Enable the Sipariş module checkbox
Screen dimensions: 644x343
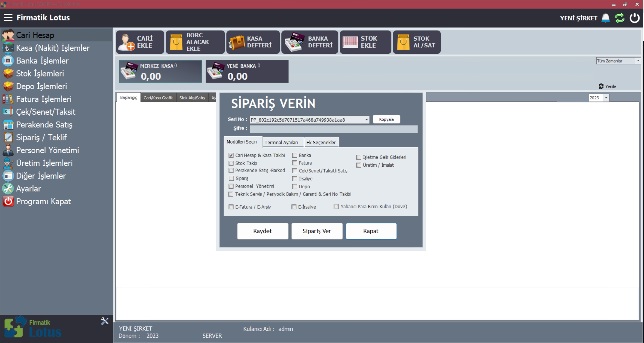click(231, 178)
